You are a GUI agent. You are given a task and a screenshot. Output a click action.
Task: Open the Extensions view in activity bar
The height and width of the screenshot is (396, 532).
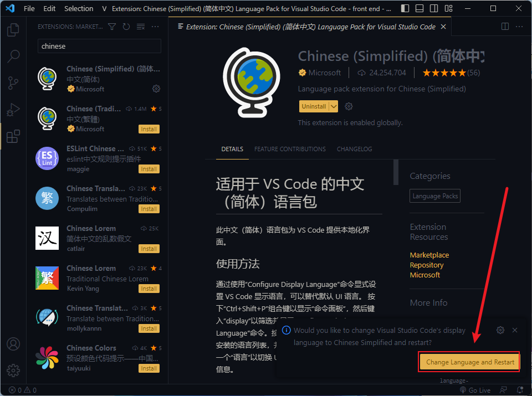pos(13,136)
